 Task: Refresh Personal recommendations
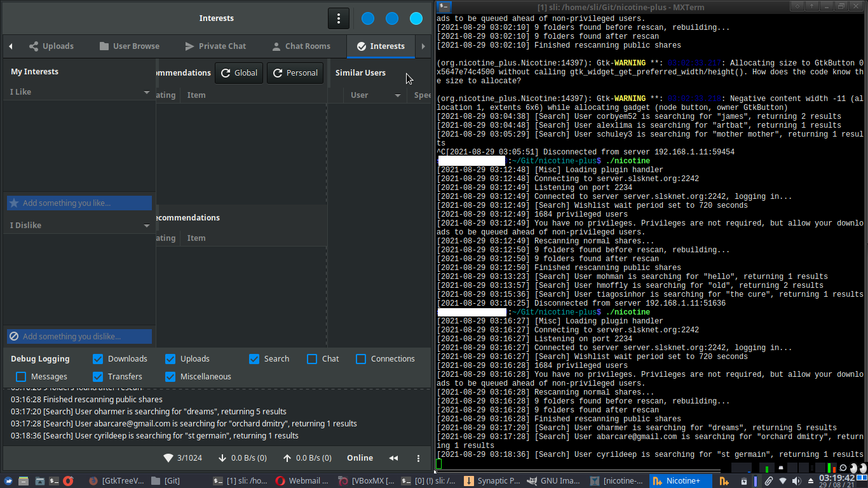tap(295, 73)
